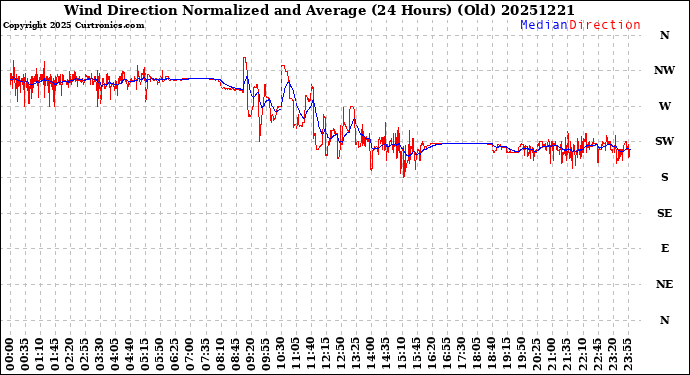Click the chart title text

[319, 11]
